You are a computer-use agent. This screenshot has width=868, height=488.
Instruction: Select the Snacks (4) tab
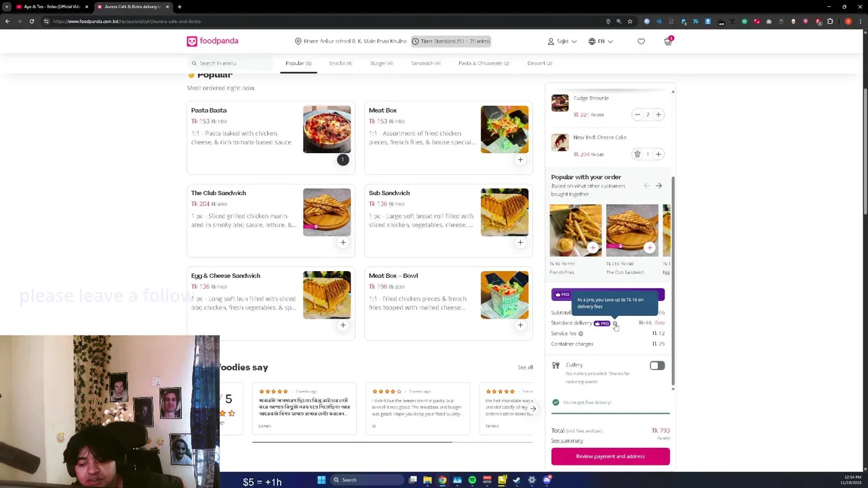[x=340, y=63]
